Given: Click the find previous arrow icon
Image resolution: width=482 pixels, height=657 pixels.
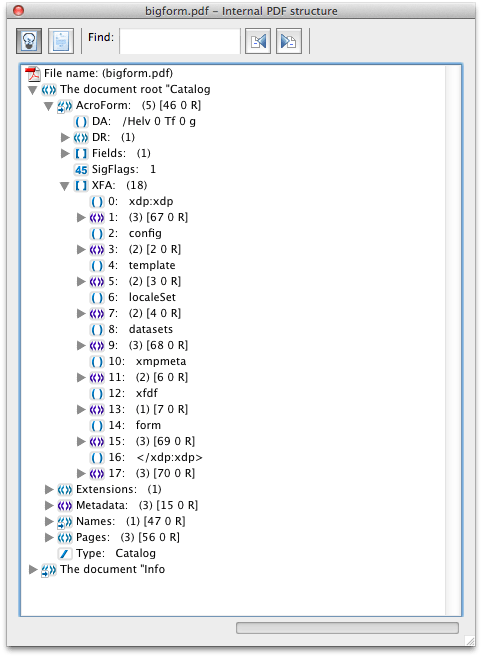Looking at the screenshot, I should click(x=258, y=41).
